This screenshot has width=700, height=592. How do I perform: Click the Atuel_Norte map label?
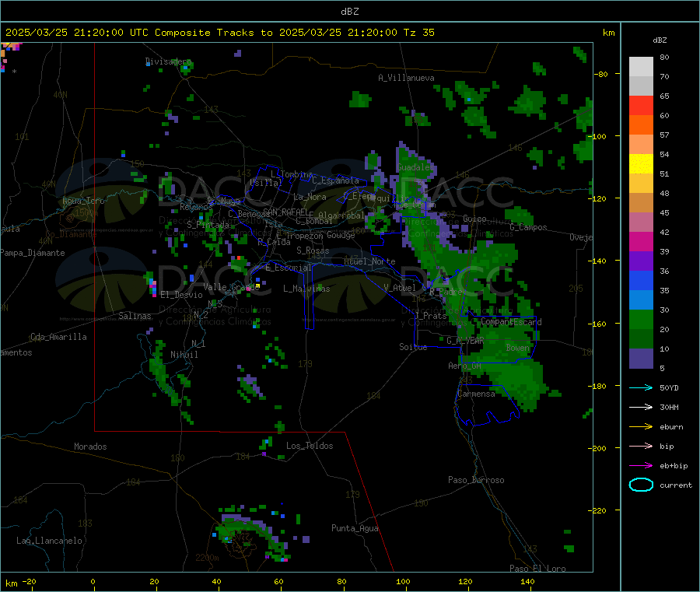tap(369, 261)
